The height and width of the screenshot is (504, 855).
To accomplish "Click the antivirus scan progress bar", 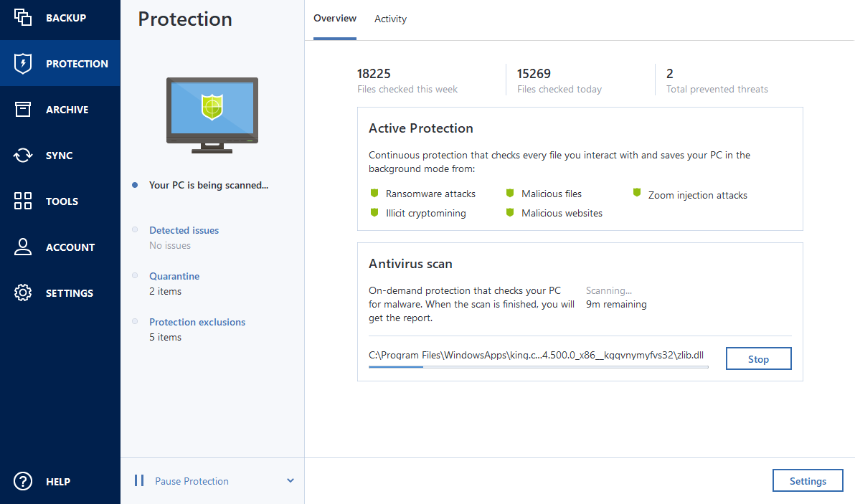I will pos(538,367).
